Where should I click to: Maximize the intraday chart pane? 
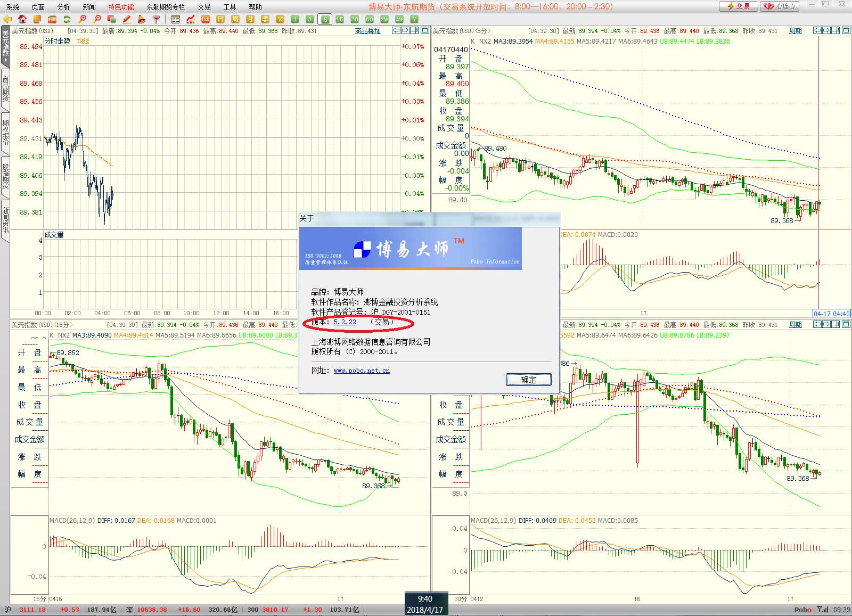point(425,30)
